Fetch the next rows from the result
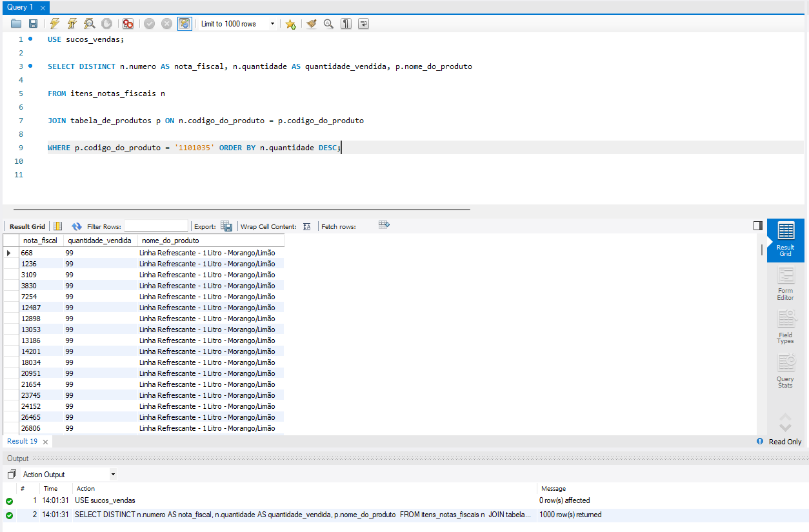The width and height of the screenshot is (809, 532). (x=385, y=225)
